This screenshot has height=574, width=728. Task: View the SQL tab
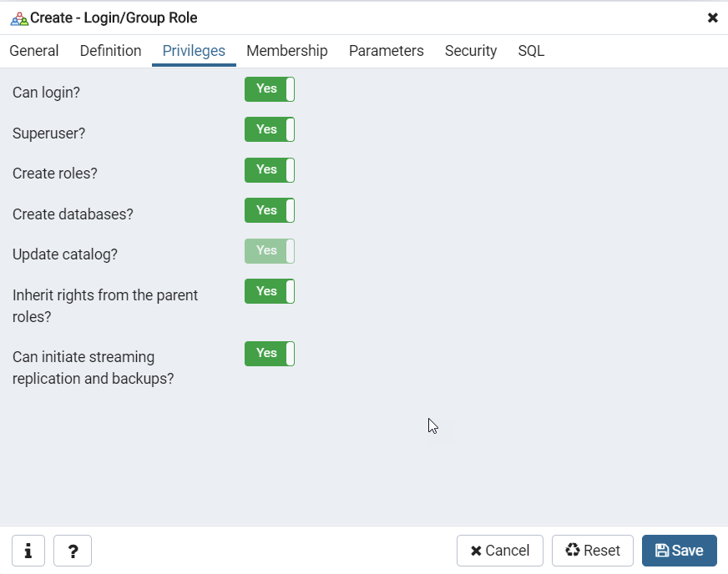point(531,51)
